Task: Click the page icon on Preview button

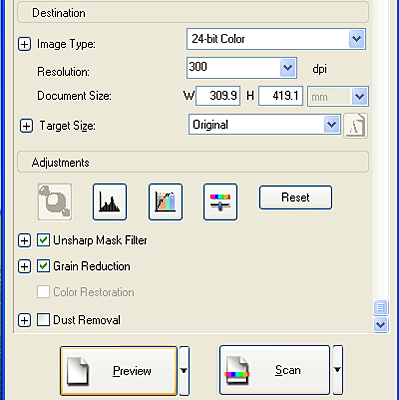Action: point(77,371)
